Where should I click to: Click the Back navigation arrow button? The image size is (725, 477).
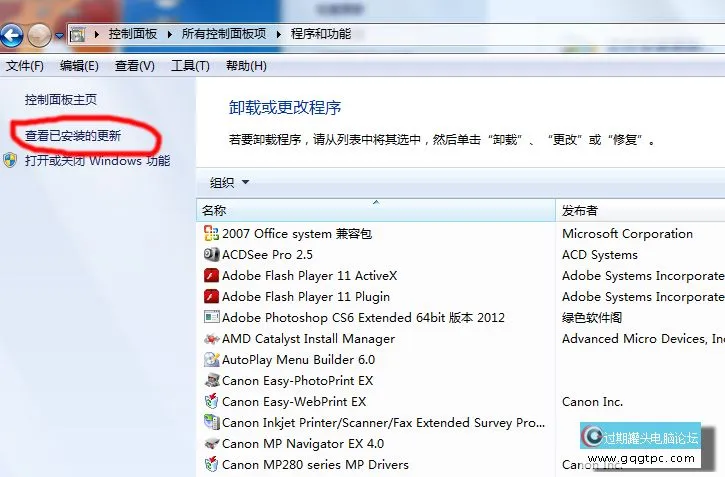point(11,37)
